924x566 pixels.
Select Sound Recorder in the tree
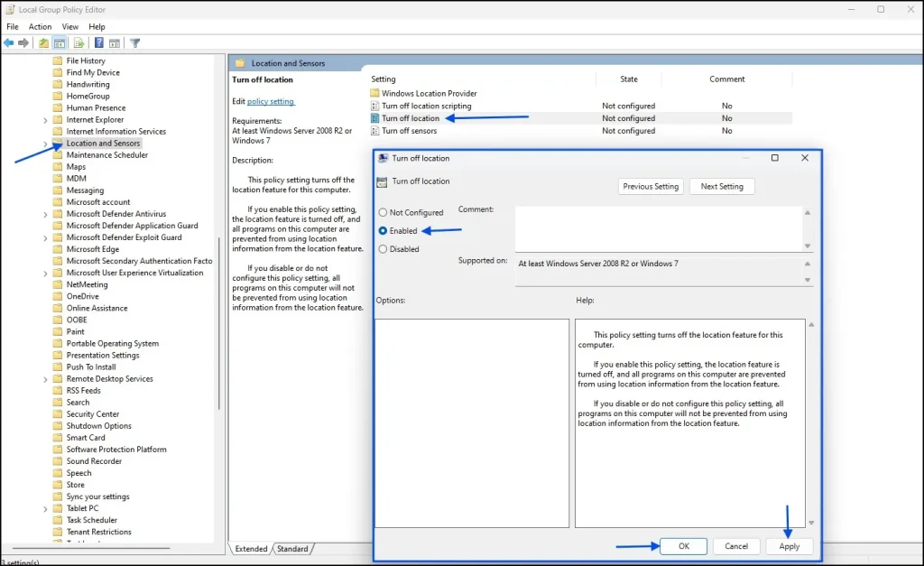point(94,461)
